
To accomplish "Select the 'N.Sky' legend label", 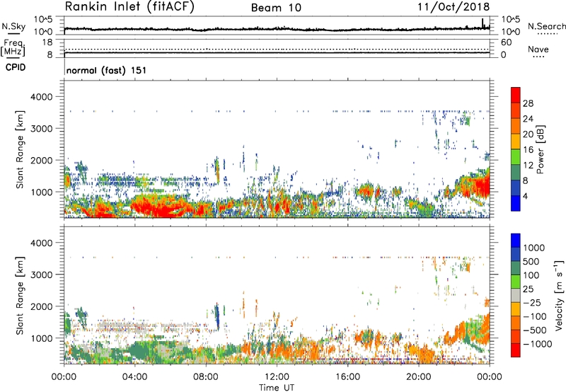I will (x=13, y=26).
